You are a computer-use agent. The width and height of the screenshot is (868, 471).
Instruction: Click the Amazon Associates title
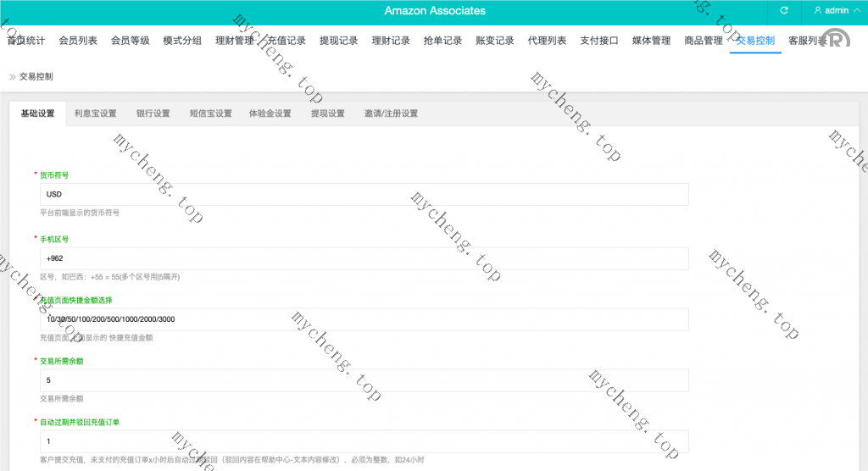click(x=435, y=11)
